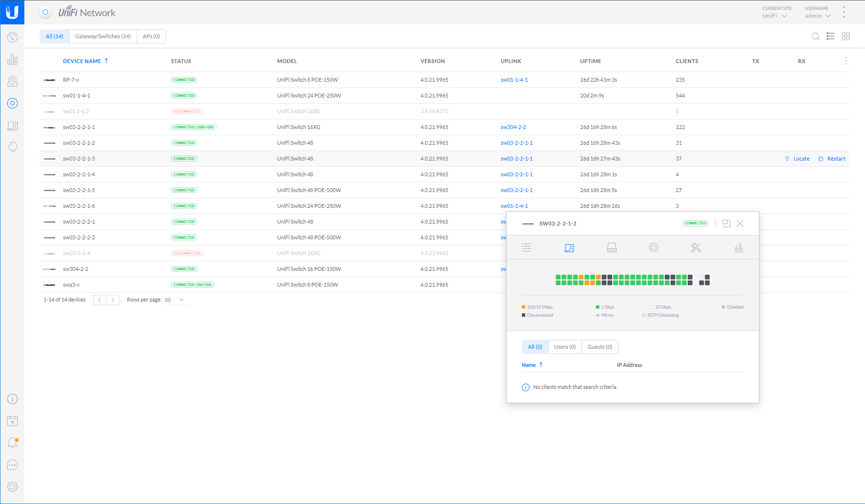Select device row swa3-v

tap(444, 285)
